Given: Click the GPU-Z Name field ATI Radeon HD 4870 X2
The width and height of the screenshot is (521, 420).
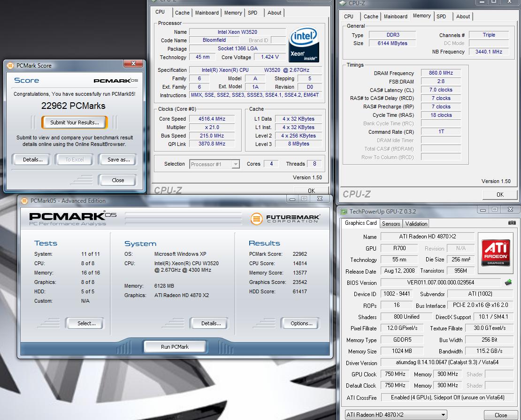Looking at the screenshot, I should [427, 236].
